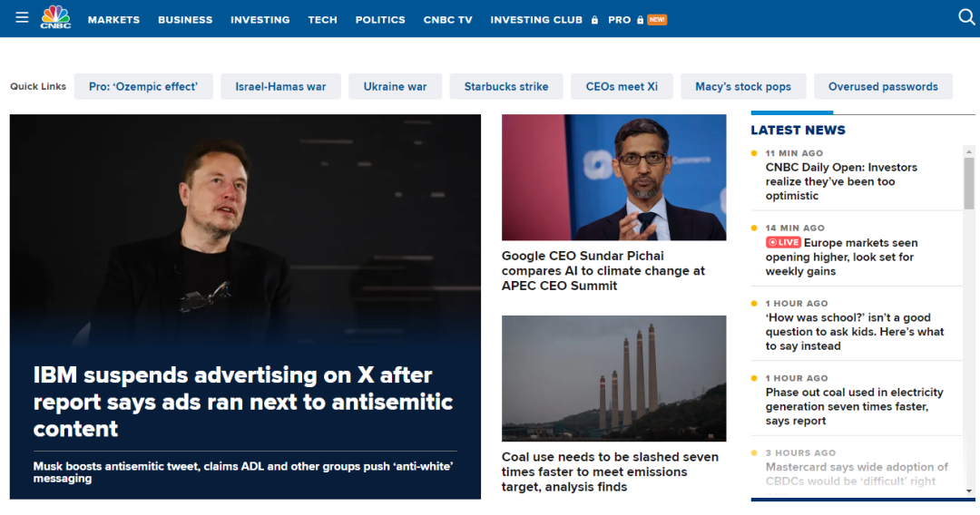Click the Elon Musk lead story image
This screenshot has width=980, height=515.
point(245,231)
